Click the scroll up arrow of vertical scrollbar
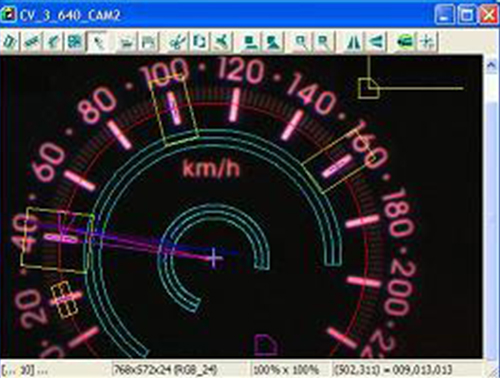Image resolution: width=500 pixels, height=378 pixels. click(491, 65)
